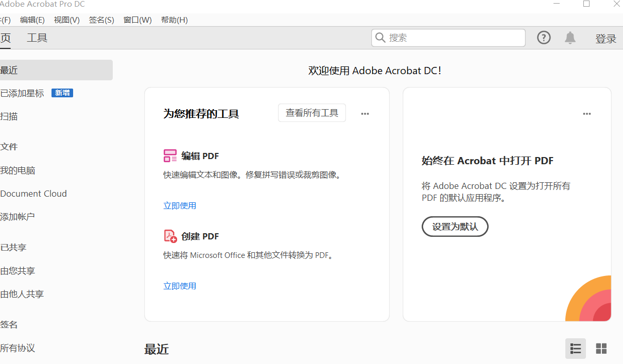Click the search magnifier icon

pos(380,38)
